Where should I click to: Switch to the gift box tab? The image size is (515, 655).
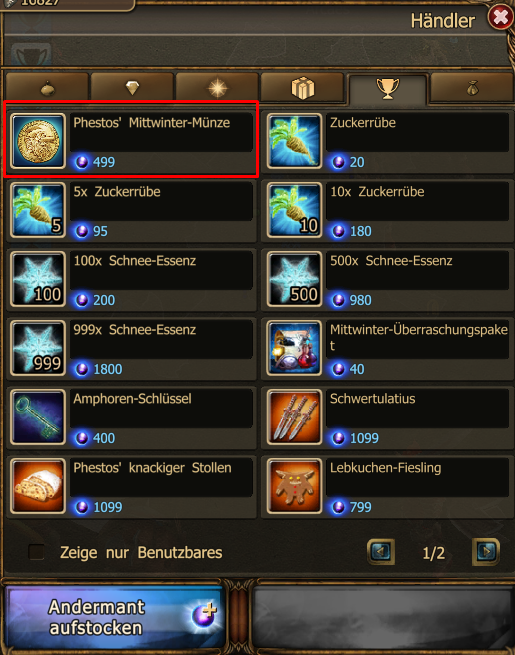pyautogui.click(x=302, y=88)
